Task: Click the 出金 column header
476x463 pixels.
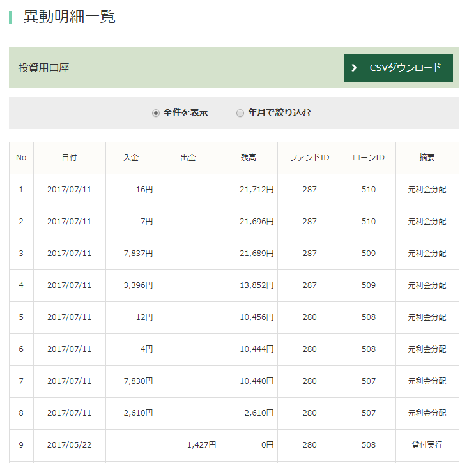Action: tap(188, 158)
